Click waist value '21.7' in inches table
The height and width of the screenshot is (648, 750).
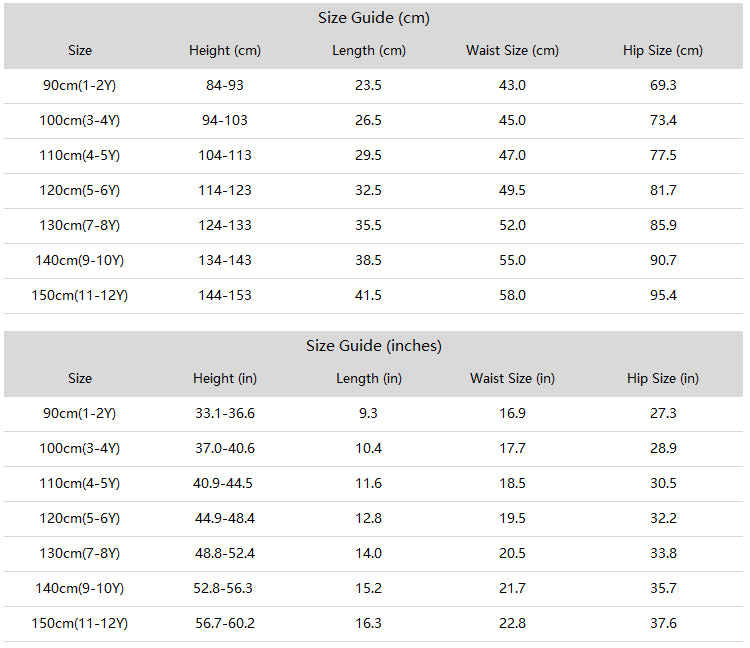(512, 588)
